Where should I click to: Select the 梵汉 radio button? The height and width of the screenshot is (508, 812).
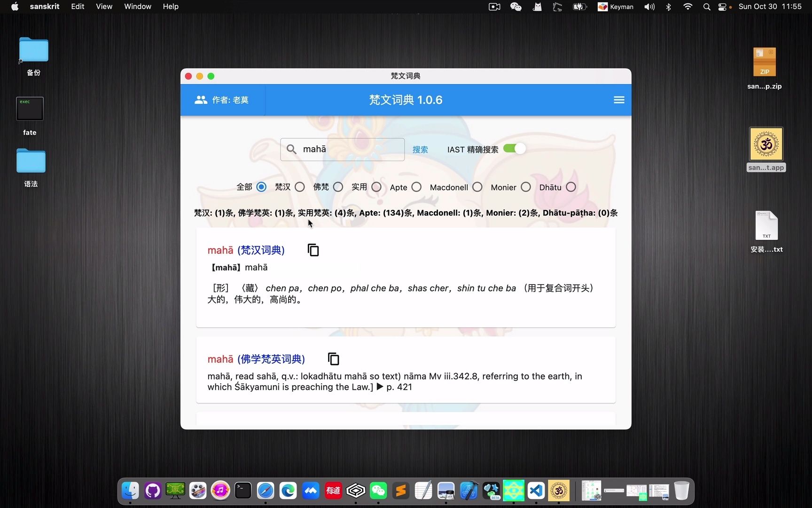click(299, 187)
